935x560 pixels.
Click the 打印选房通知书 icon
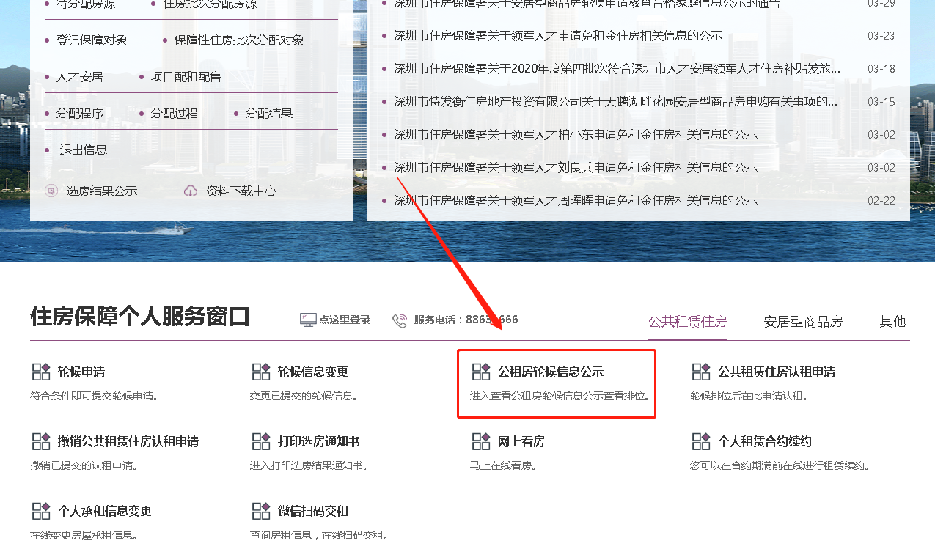(x=261, y=441)
